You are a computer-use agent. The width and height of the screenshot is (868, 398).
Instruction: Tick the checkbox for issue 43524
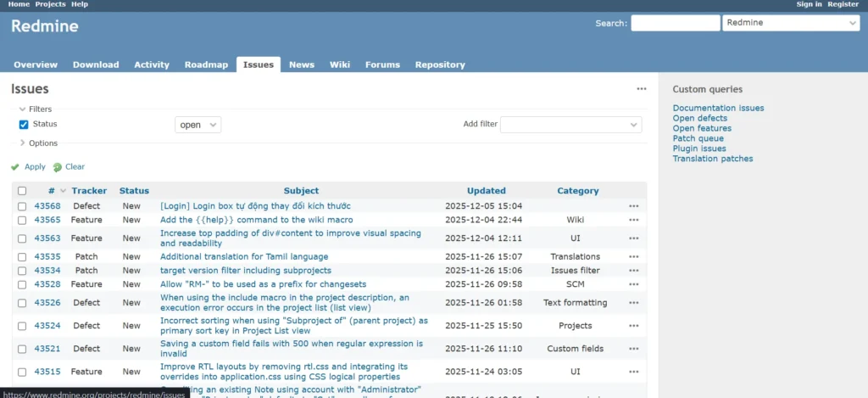[x=21, y=326]
